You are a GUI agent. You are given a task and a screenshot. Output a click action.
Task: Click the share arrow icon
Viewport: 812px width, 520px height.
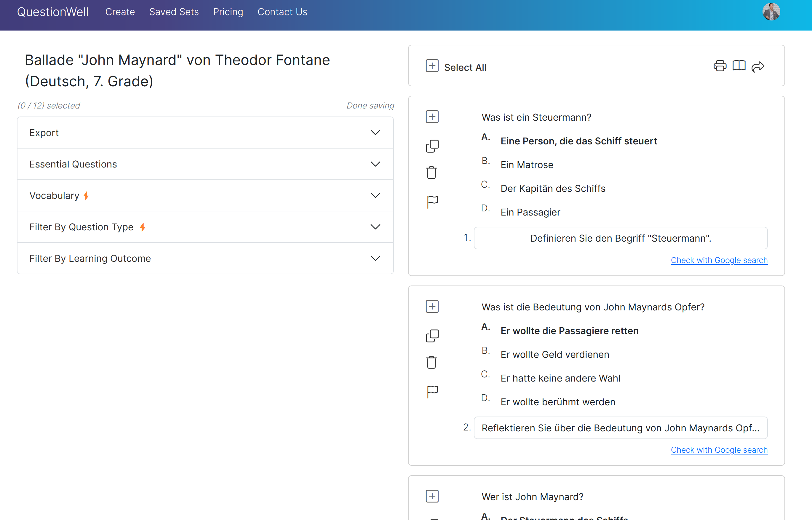pyautogui.click(x=758, y=66)
